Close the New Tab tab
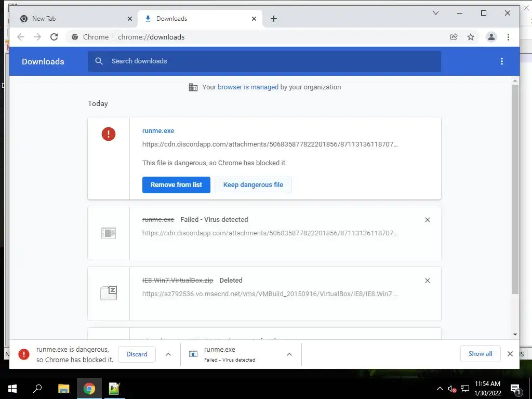532x399 pixels. (x=129, y=19)
